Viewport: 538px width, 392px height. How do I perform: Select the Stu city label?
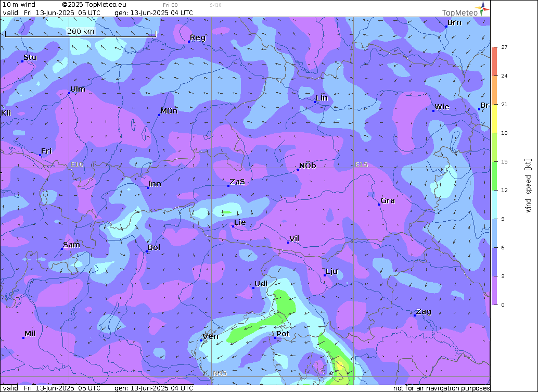[30, 57]
